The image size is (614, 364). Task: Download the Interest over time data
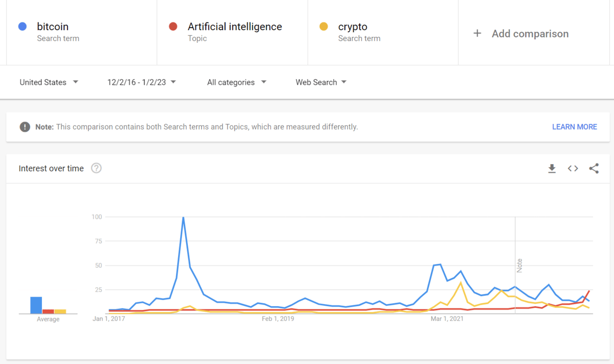552,169
